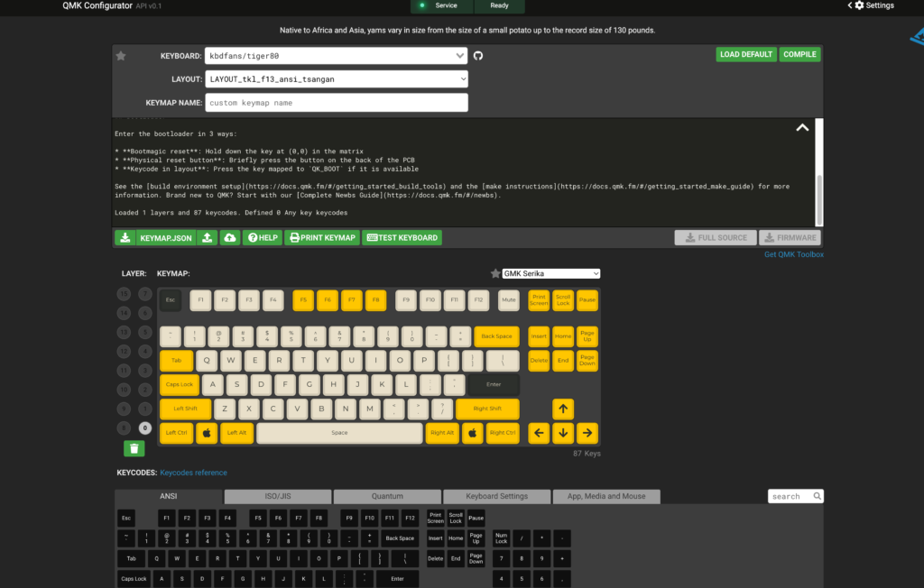Open the Quantum keycodes tab
Viewport: 924px width, 588px height.
coord(387,497)
